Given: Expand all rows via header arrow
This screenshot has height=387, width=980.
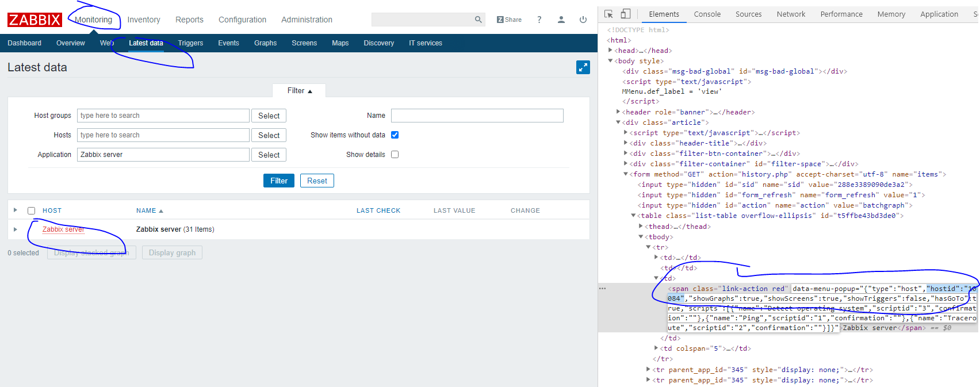Looking at the screenshot, I should pos(16,210).
